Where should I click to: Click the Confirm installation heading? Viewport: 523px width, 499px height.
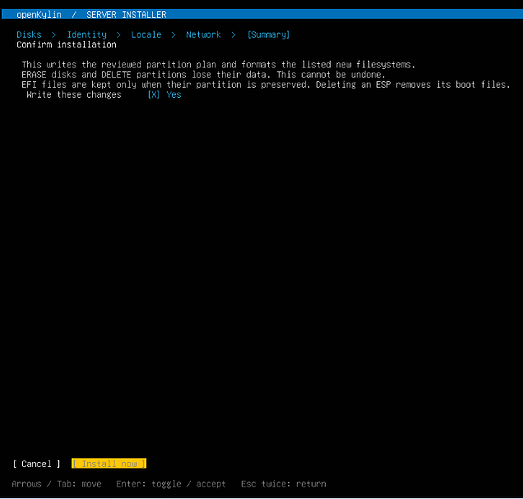coord(66,45)
